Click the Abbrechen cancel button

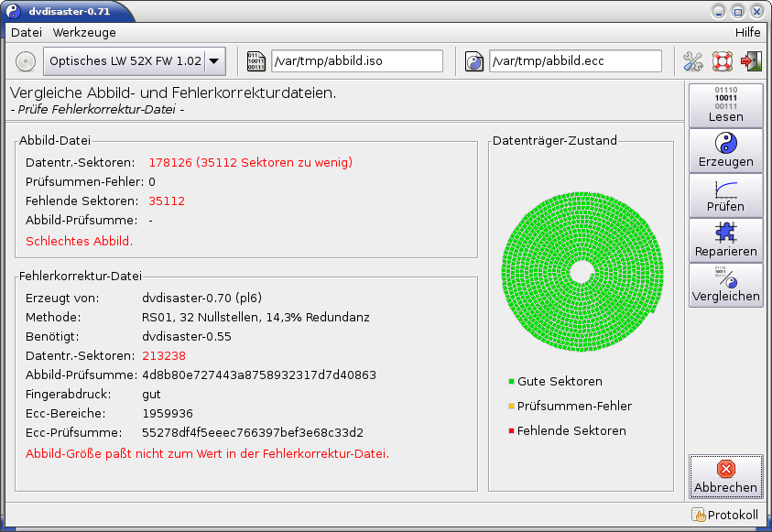coord(725,476)
